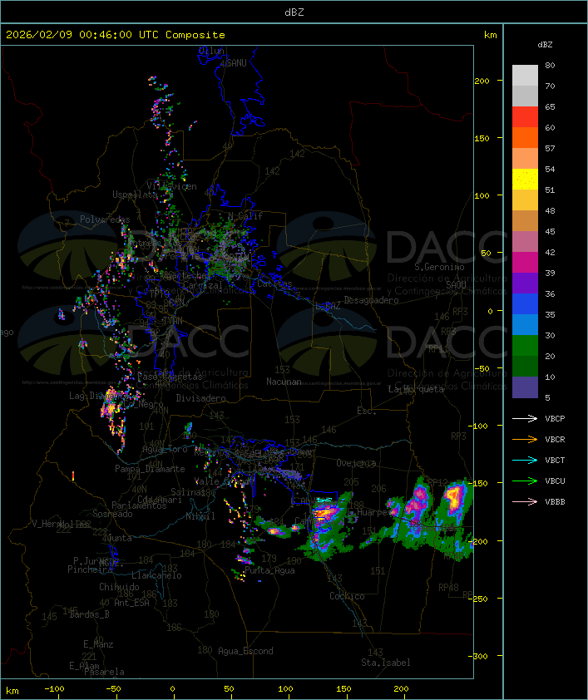
Task: Click the 'Desaguadero' map label
Action: (x=371, y=300)
